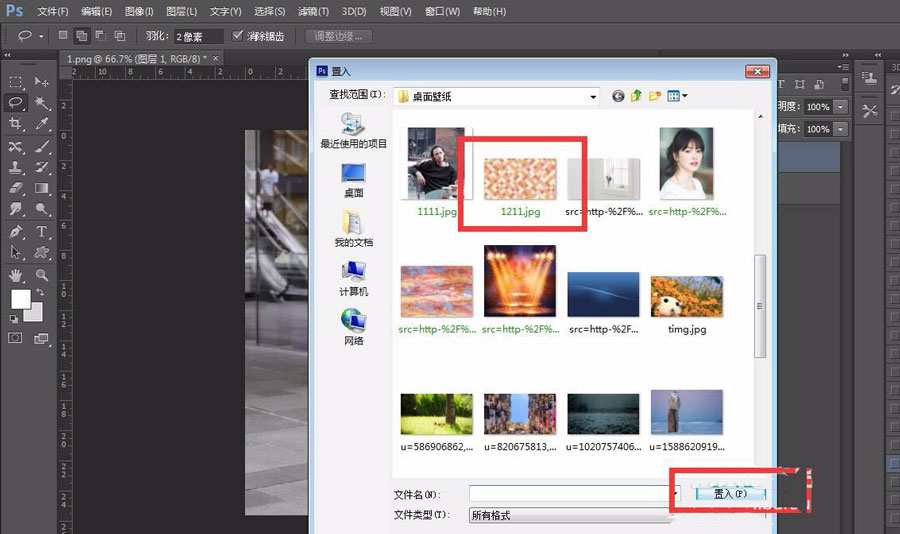900x534 pixels.
Task: Expand the 文件名 filename dropdown arrow
Action: tap(676, 493)
